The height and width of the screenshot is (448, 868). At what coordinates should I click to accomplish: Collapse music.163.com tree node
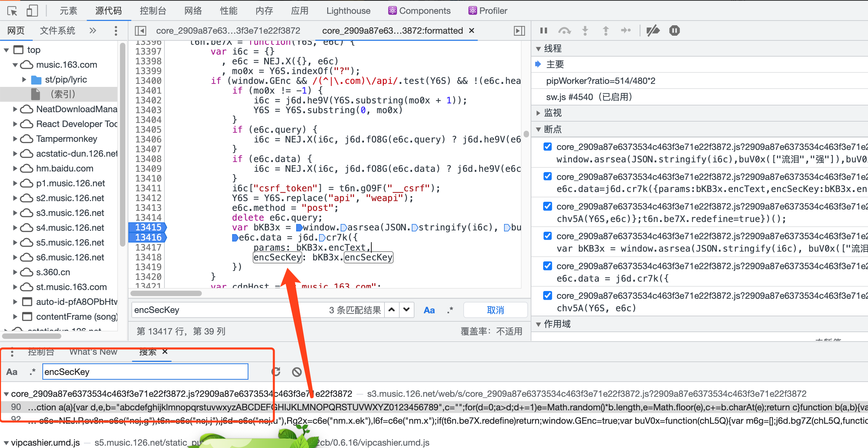(15, 65)
